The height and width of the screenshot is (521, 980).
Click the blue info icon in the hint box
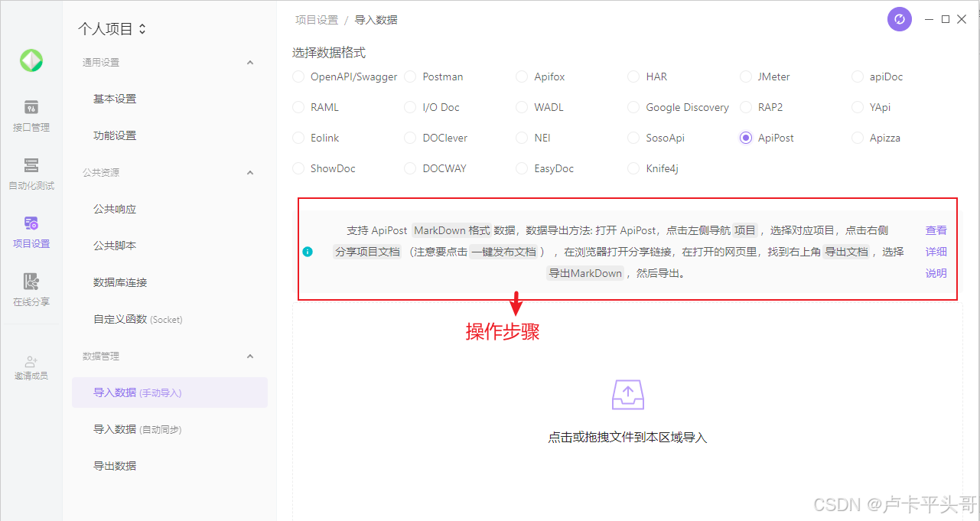308,251
